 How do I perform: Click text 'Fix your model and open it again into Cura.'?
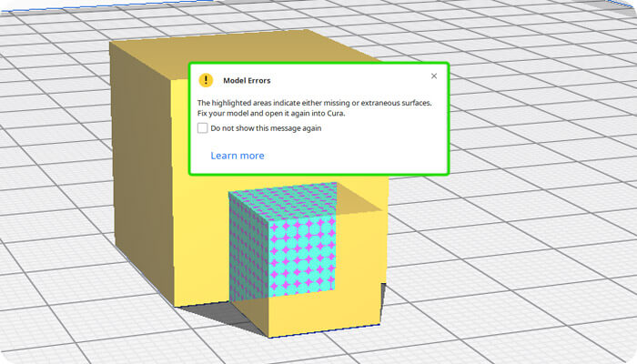pyautogui.click(x=271, y=114)
